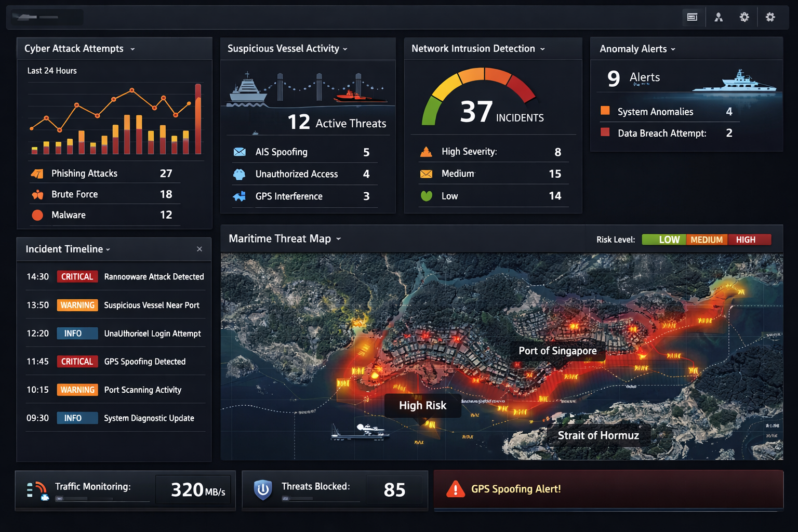798x532 pixels.
Task: Select the Ransomware Attack Detected timeline entry
Action: tap(154, 277)
